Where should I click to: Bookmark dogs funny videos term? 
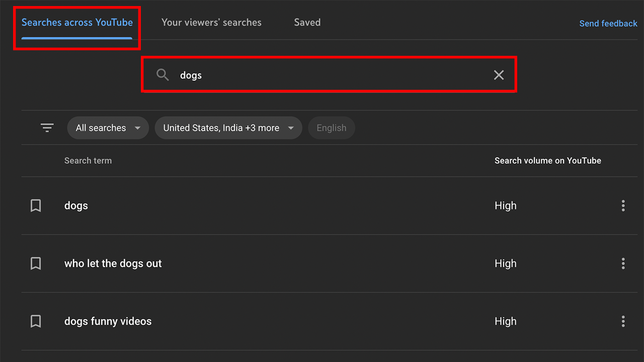pos(36,321)
